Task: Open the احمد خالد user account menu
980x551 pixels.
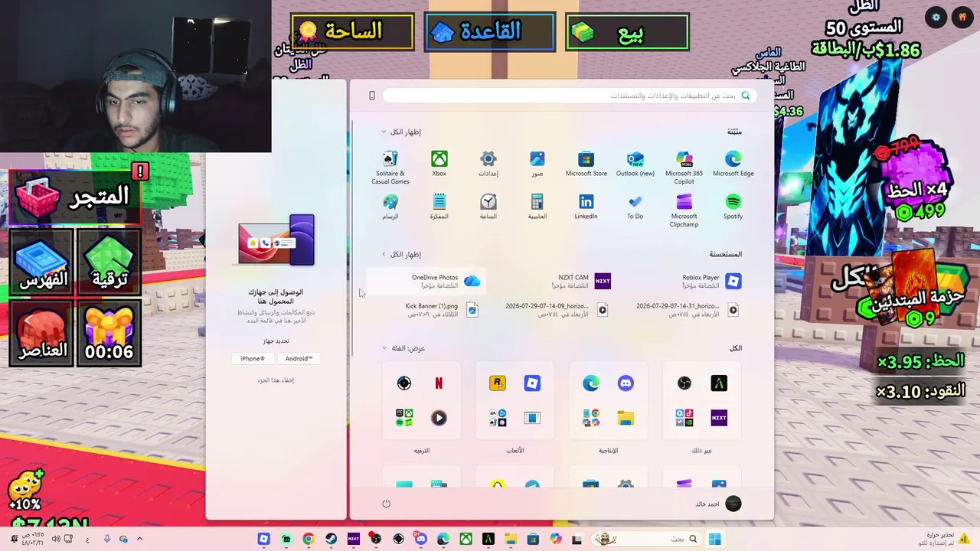Action: (x=718, y=504)
